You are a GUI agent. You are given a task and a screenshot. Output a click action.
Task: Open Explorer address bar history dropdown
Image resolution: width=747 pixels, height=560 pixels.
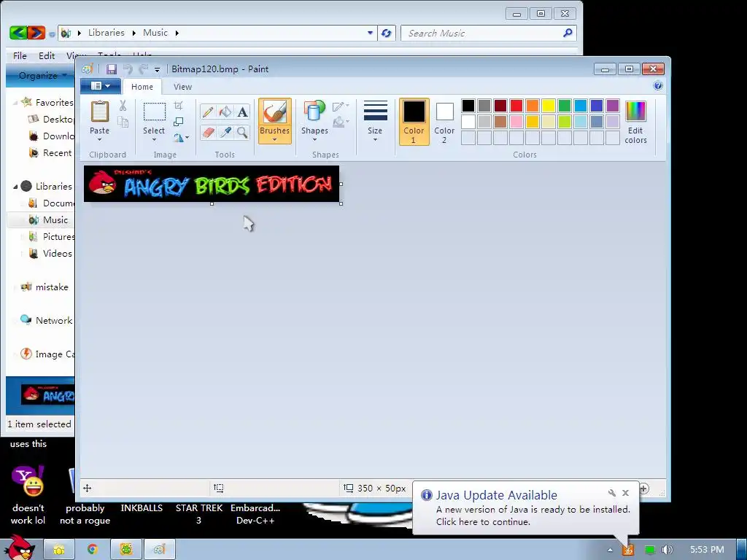(x=370, y=33)
